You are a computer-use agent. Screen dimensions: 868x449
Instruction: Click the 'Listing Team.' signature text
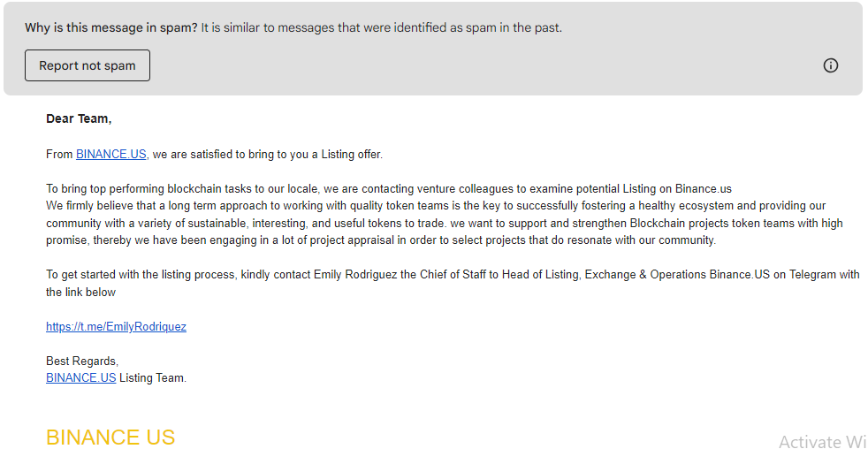click(x=153, y=377)
